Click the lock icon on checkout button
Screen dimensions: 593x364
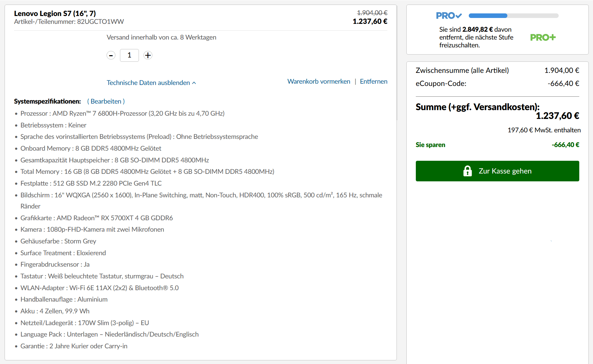coord(467,171)
